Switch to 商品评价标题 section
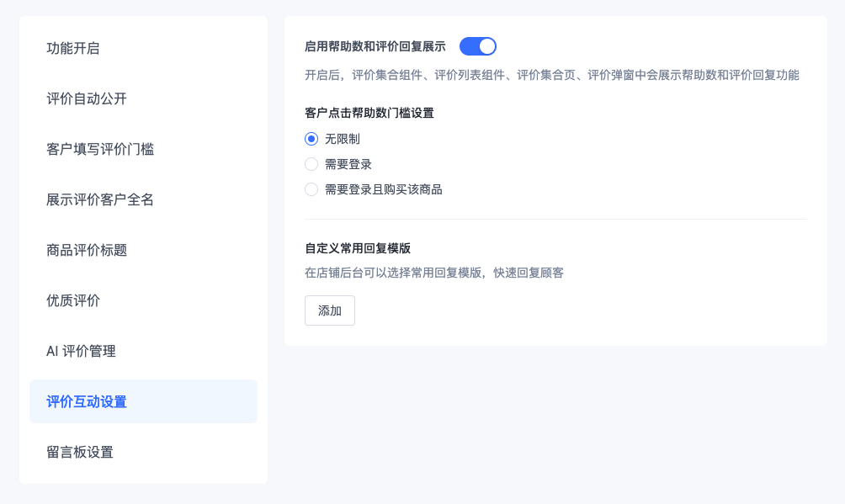845x504 pixels. coord(143,250)
